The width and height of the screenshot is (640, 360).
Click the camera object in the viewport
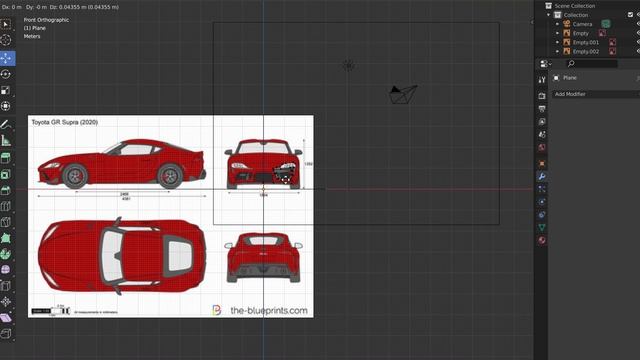(x=403, y=94)
